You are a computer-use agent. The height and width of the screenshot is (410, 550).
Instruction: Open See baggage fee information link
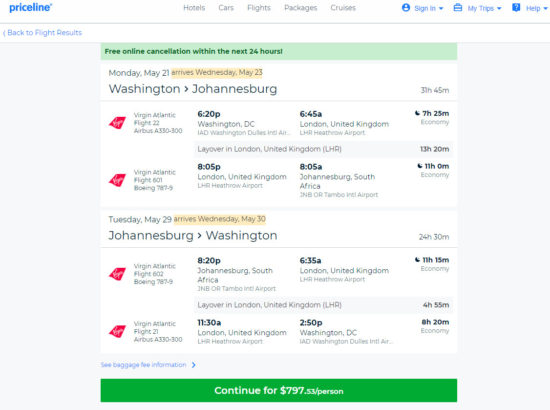click(x=148, y=365)
